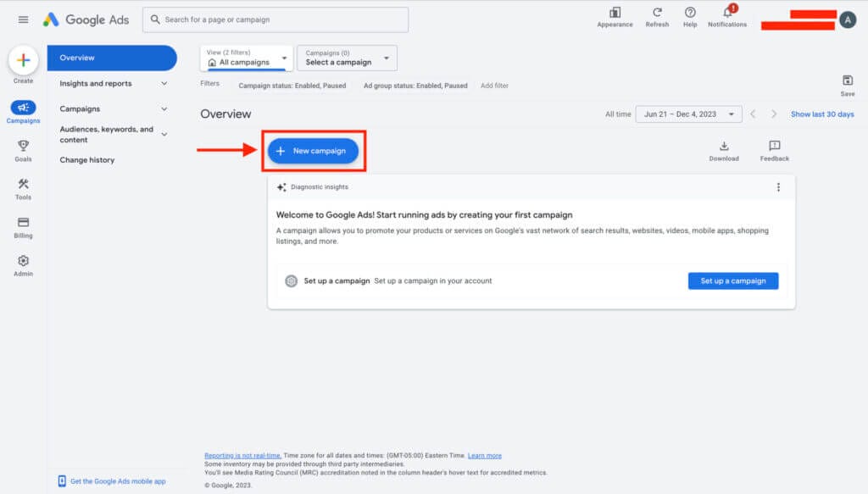Screen dimensions: 868x494
Task: Open the Appearance settings icon
Action: [x=614, y=15]
